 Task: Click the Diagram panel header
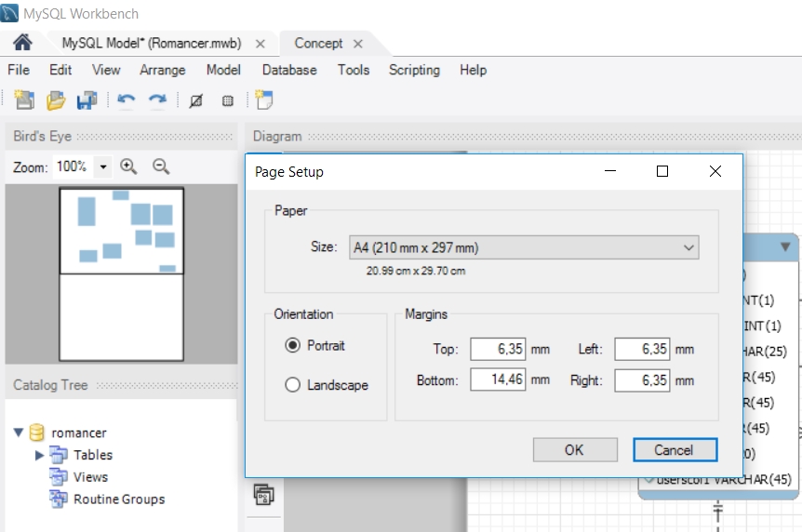coord(523,136)
